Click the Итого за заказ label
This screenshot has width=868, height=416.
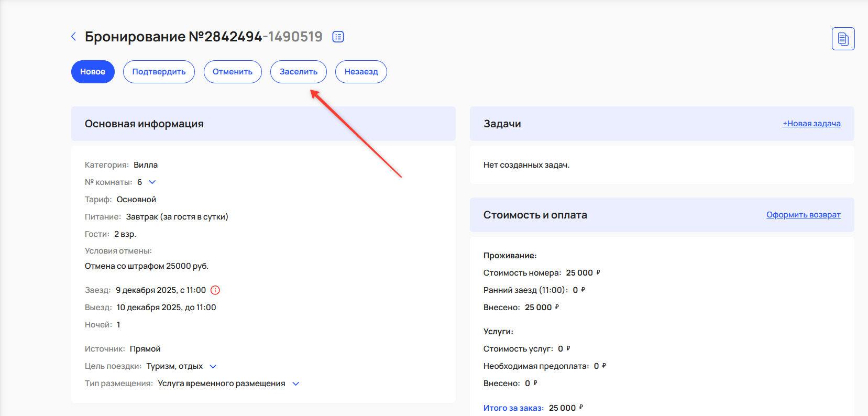[513, 408]
